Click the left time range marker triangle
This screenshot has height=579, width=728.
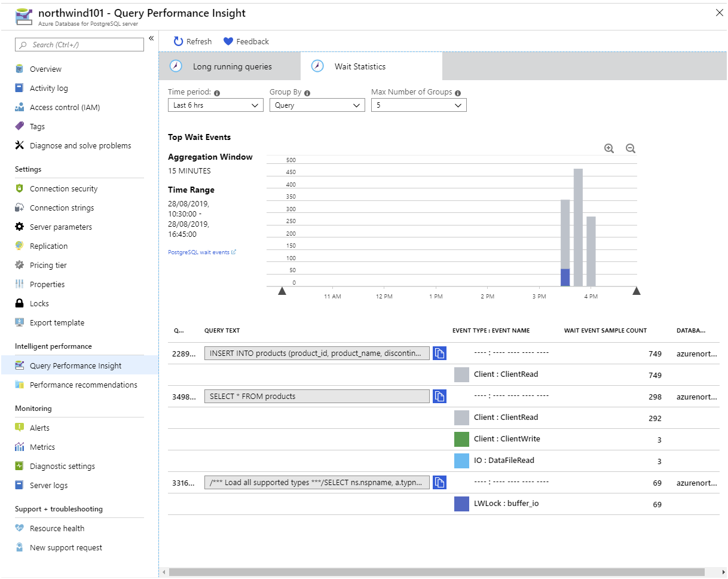coord(282,291)
